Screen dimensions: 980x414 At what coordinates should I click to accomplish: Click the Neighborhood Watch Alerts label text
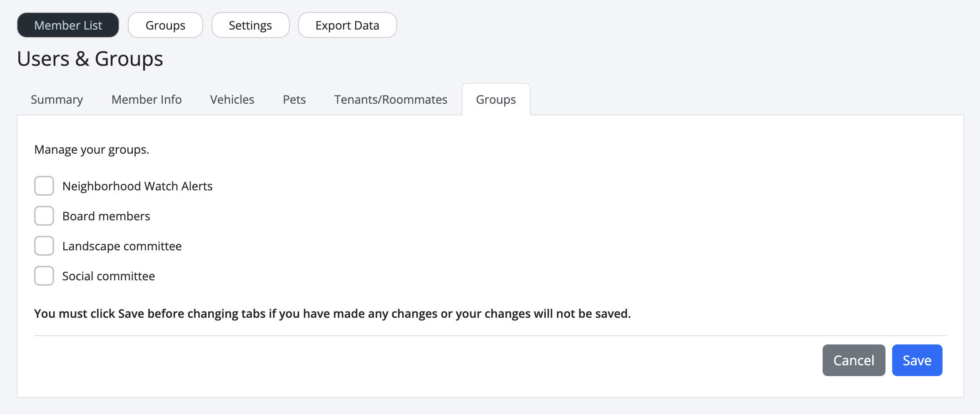[x=137, y=186]
